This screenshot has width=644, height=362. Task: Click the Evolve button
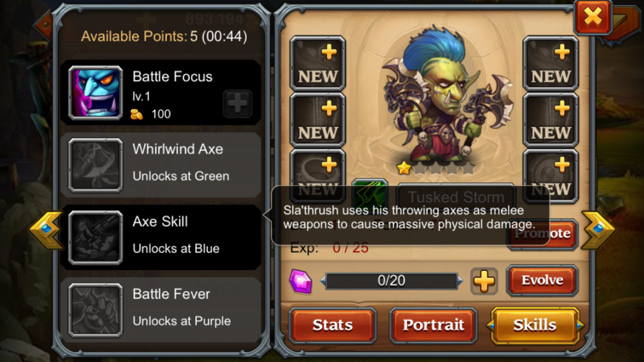542,280
